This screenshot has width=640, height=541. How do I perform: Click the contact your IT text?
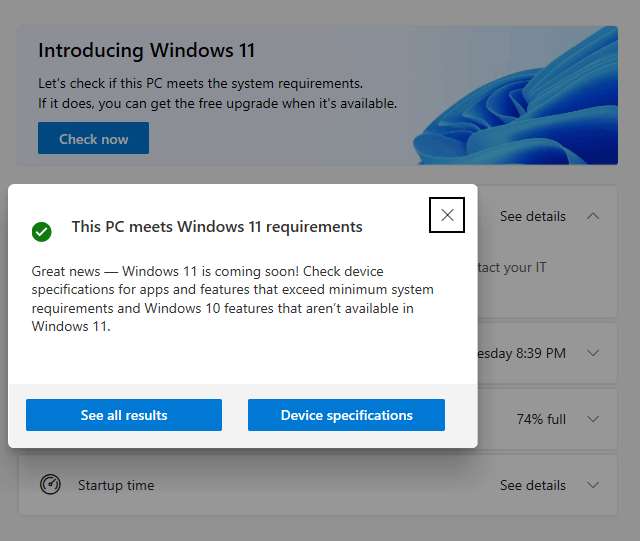[x=512, y=267]
